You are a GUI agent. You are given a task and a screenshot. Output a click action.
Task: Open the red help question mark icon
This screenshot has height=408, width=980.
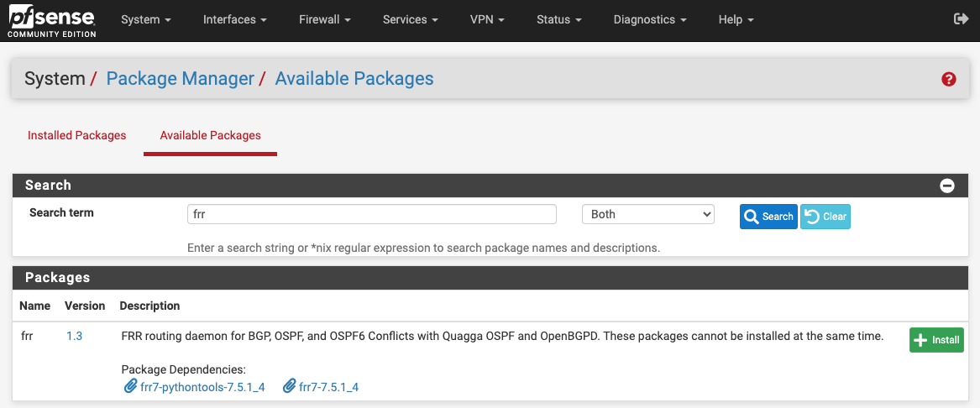[949, 79]
